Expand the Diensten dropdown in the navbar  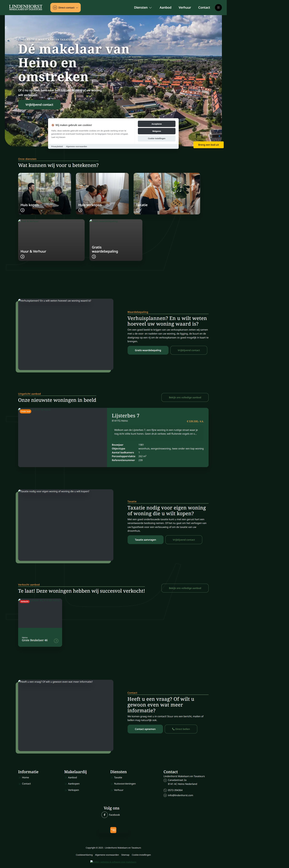pos(143,7)
